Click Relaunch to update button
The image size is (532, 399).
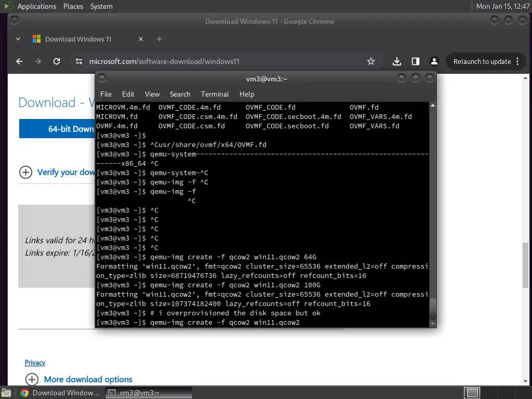pos(482,61)
